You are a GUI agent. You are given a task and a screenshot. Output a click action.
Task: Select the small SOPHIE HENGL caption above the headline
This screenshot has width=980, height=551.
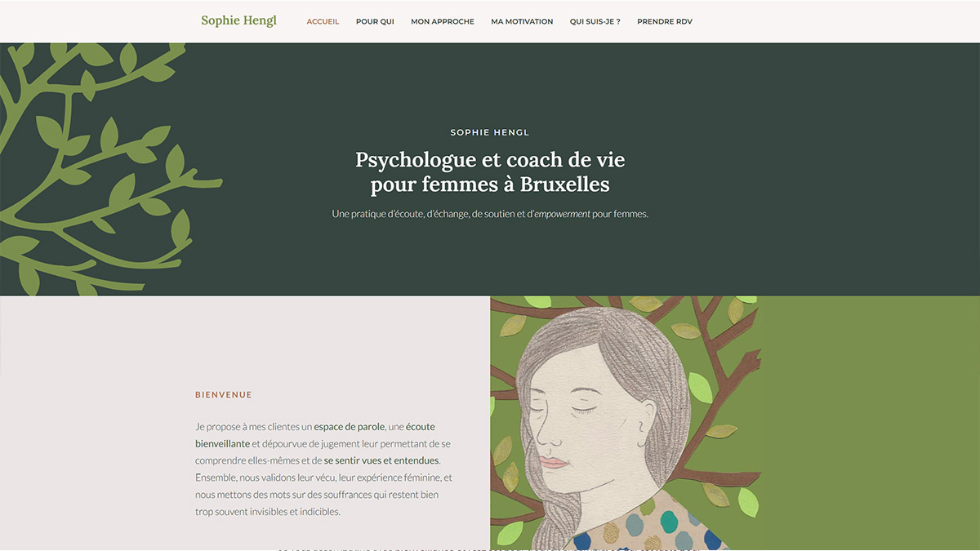tap(490, 132)
